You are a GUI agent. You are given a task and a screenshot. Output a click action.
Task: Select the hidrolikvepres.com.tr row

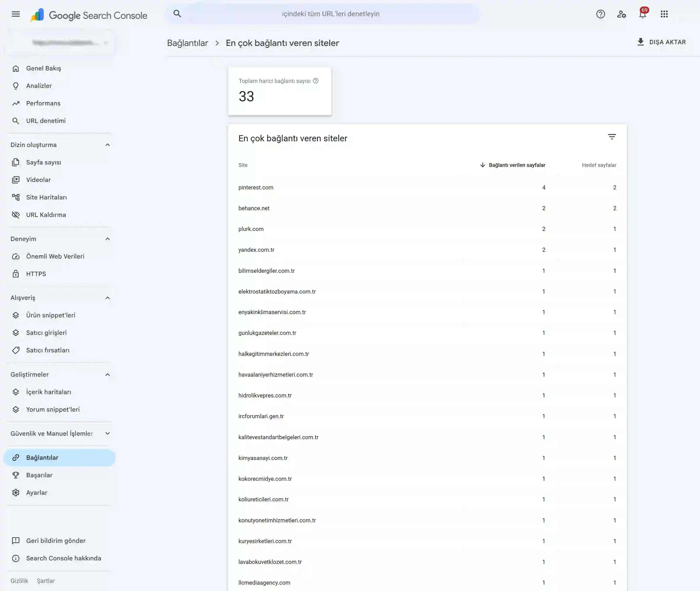(x=427, y=395)
